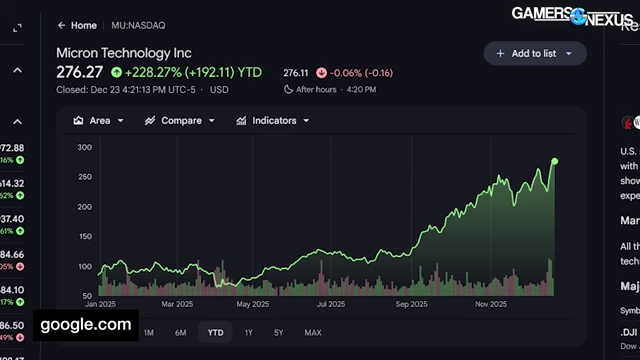Open the Indicators dropdown
Image resolution: width=640 pixels, height=360 pixels.
(273, 121)
